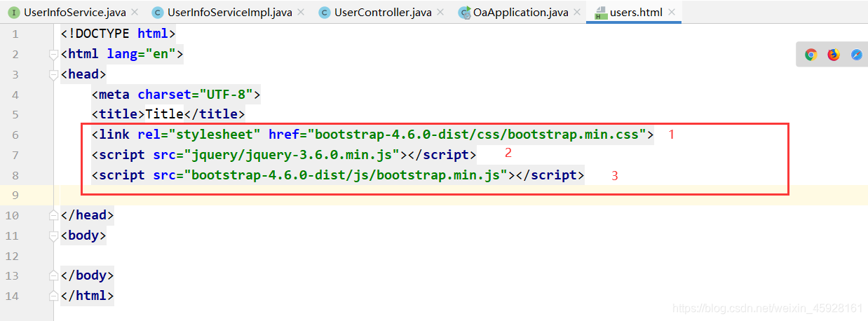Click the bootstrap.min.css href value
The image size is (868, 321).
480,135
